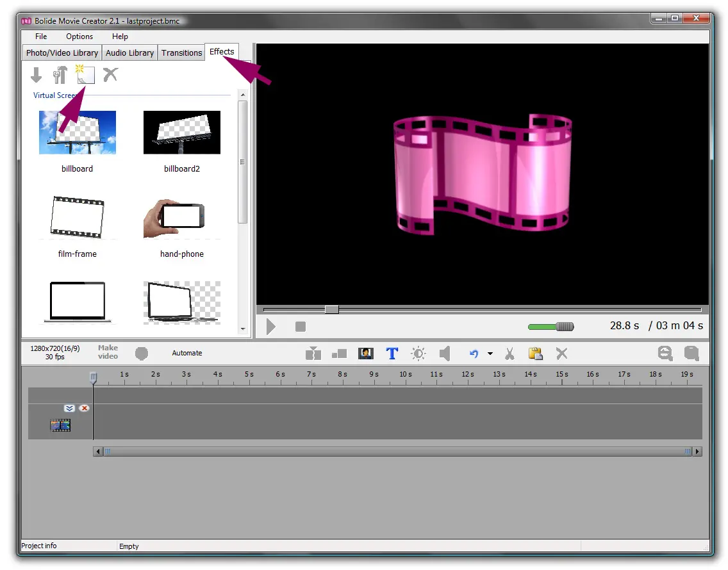
Task: Click the zoom out timeline magnifier icon
Action: [666, 354]
